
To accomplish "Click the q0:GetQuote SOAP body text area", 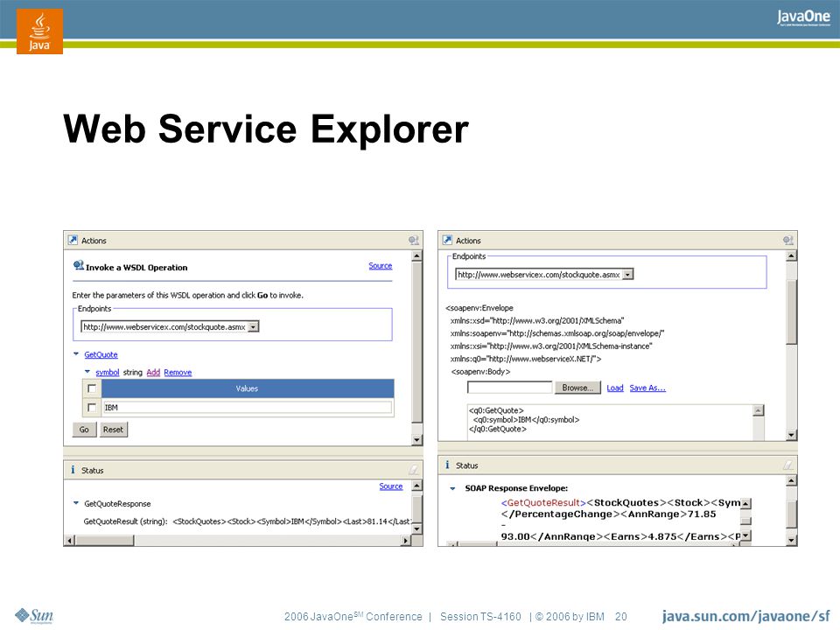I will click(610, 423).
